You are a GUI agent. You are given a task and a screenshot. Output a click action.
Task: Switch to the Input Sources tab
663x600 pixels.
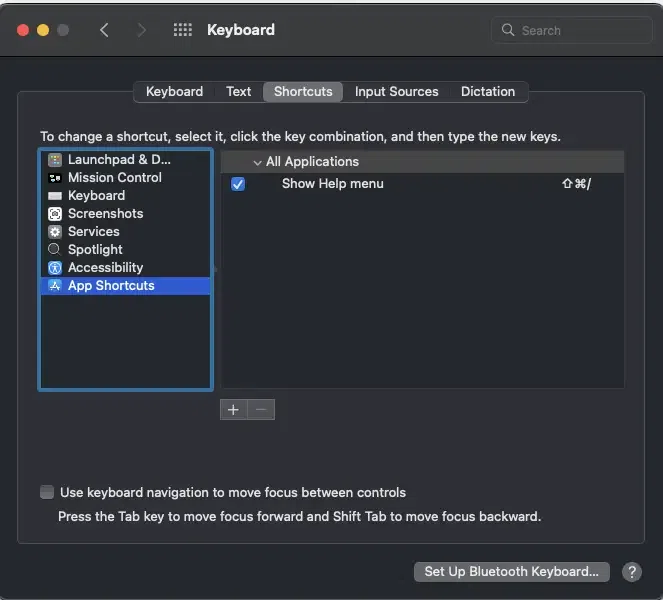click(x=396, y=91)
